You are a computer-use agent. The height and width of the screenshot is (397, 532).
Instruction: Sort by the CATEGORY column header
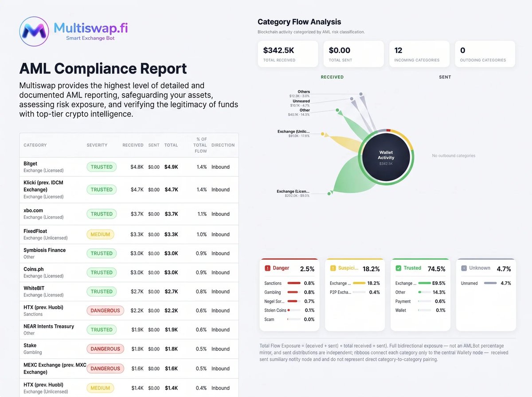coord(35,145)
